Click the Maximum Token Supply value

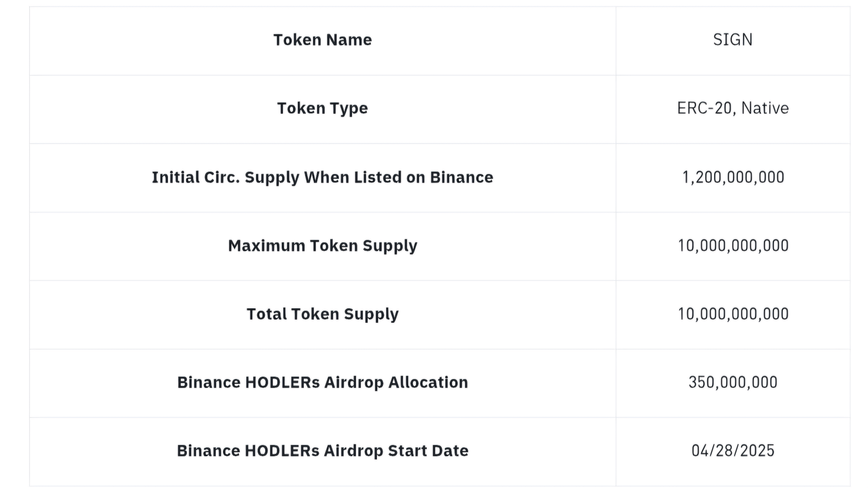click(x=733, y=246)
